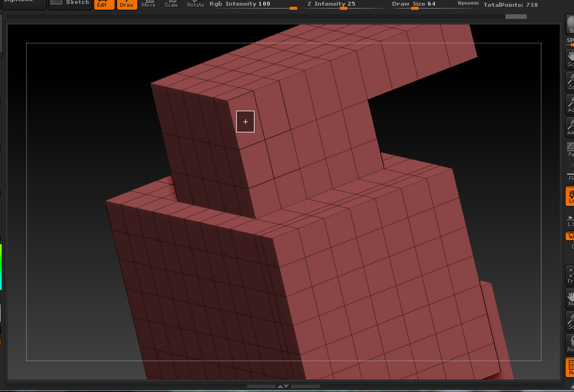Open the LightBox browser button
574x392 pixels.
pos(24,3)
